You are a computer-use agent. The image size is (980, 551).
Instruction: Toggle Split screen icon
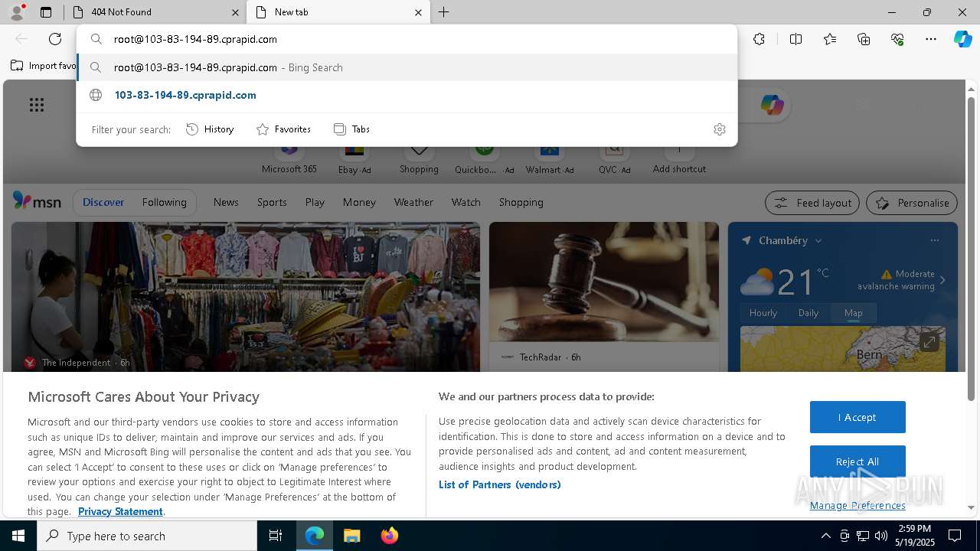pyautogui.click(x=795, y=39)
